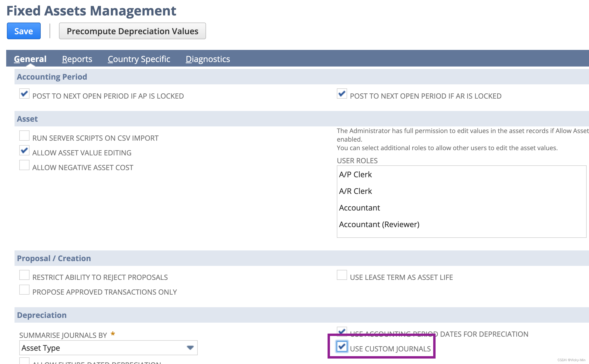Toggle Post to Next Open Period if AP locked

(24, 94)
